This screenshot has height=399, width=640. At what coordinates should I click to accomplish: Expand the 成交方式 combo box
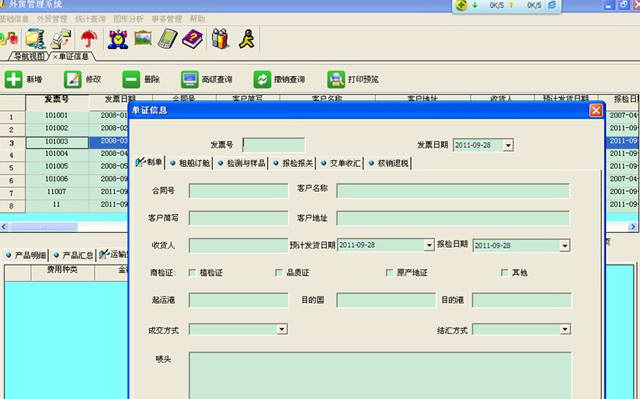(282, 329)
